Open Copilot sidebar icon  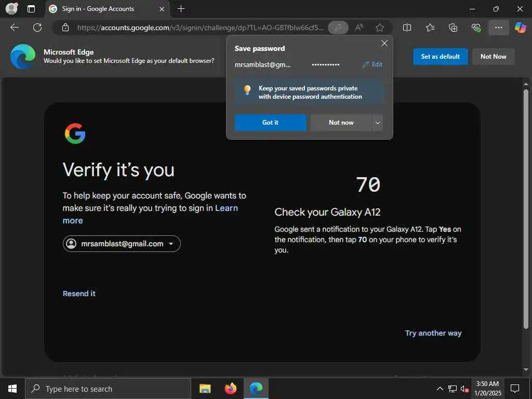(x=520, y=28)
